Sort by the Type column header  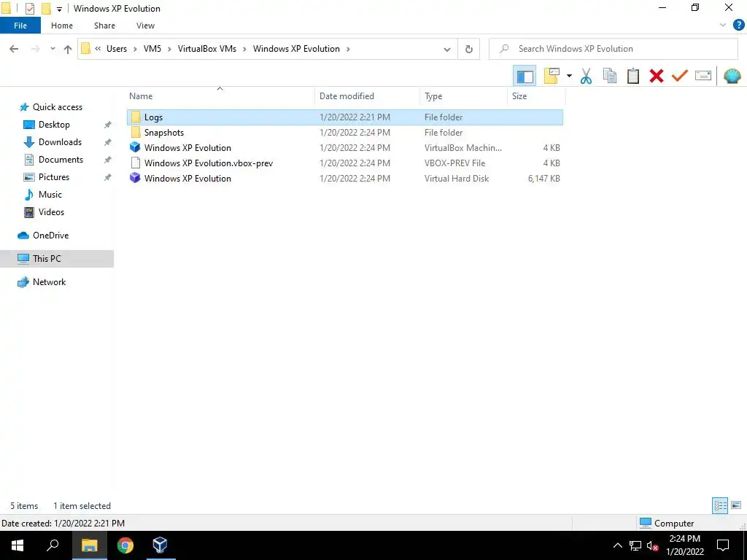463,96
